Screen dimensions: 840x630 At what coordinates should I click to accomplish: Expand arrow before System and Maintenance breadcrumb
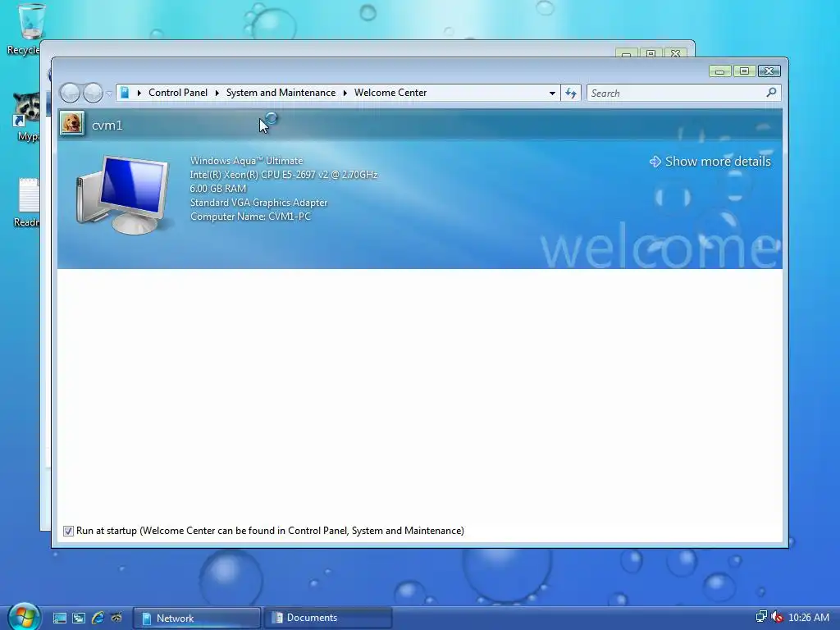coord(217,94)
